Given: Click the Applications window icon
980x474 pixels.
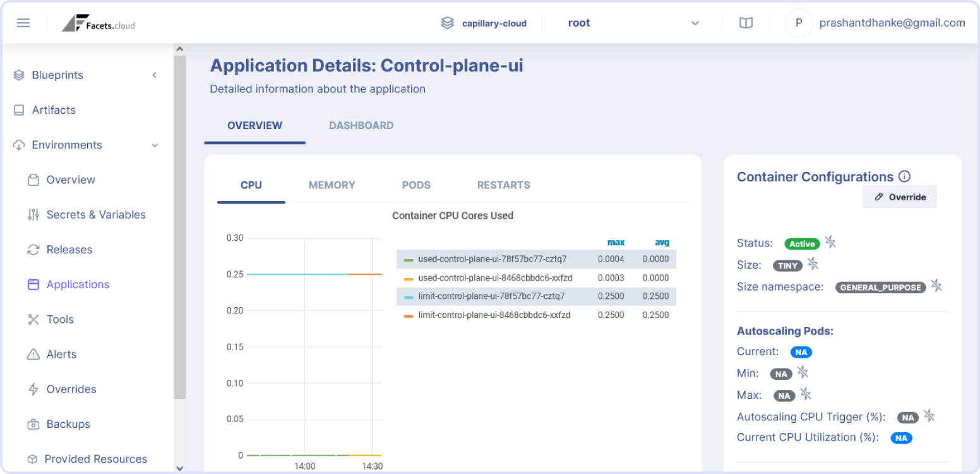Looking at the screenshot, I should tap(33, 284).
